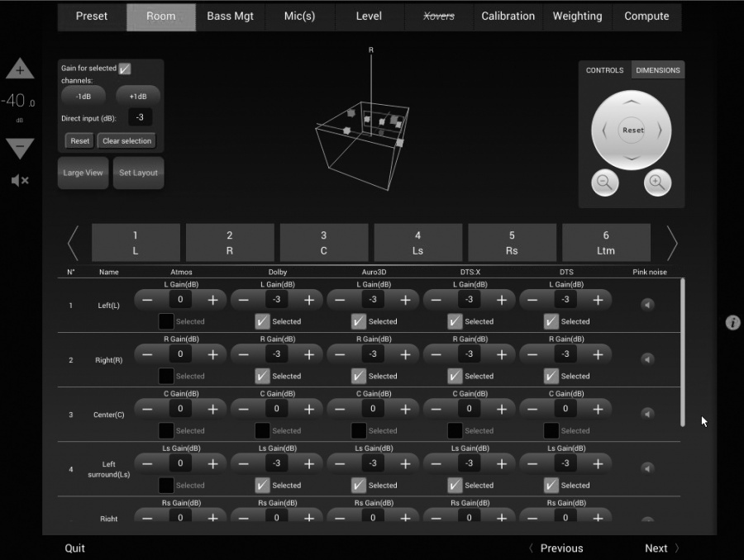The image size is (744, 560).
Task: Play pink noise for Center(C) speaker
Action: [x=647, y=414]
